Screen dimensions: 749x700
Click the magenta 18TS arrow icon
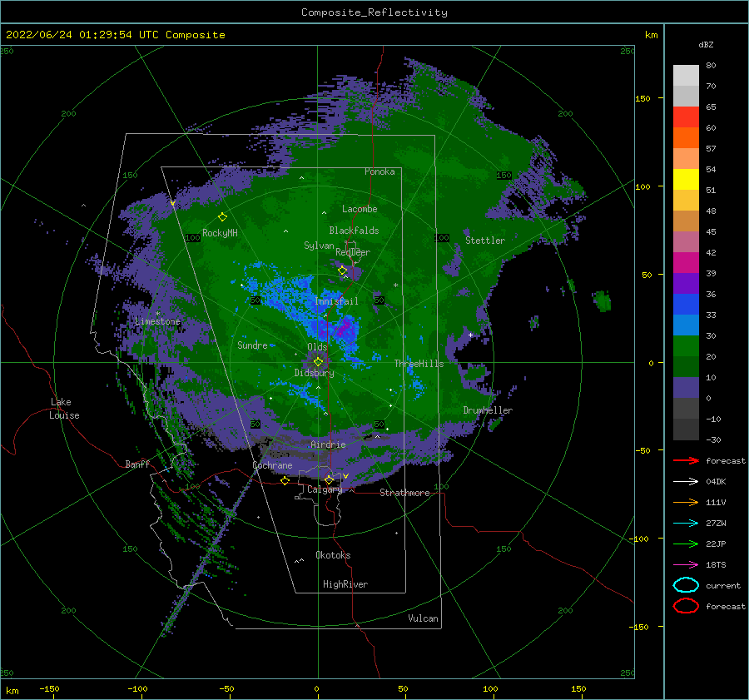pos(686,565)
